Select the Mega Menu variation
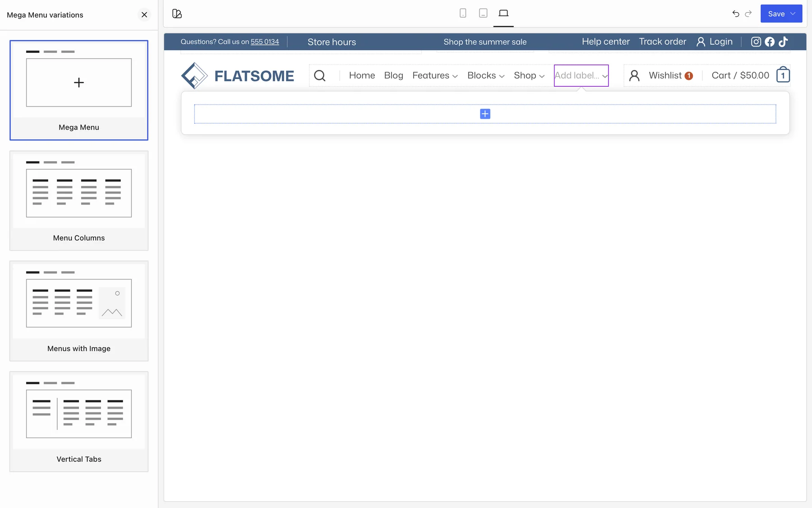 [x=79, y=90]
